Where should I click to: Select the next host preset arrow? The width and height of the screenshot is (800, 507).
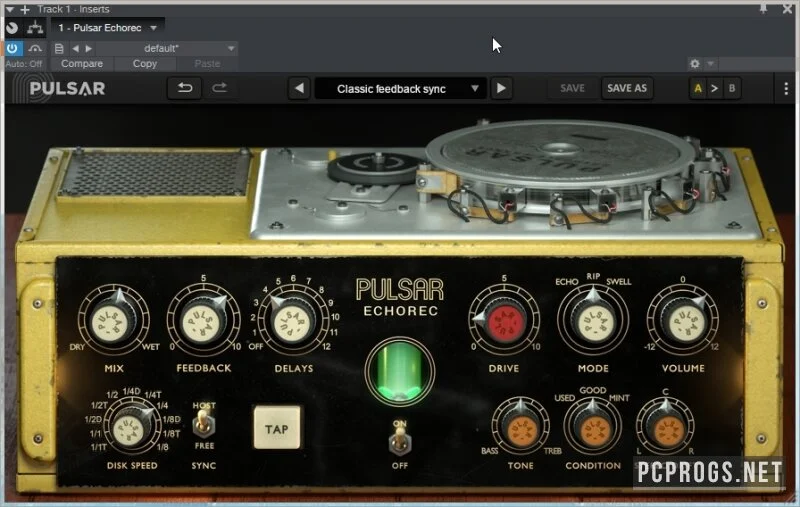89,48
